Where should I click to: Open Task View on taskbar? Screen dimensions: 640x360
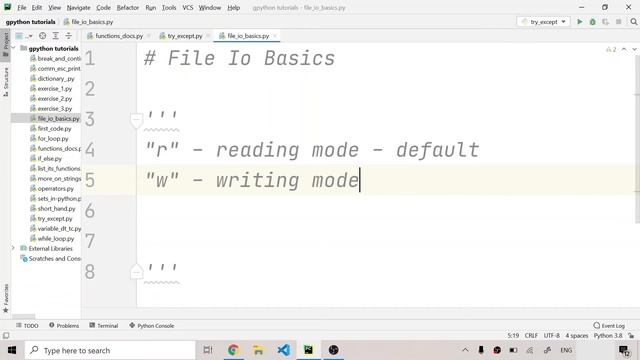coord(208,350)
